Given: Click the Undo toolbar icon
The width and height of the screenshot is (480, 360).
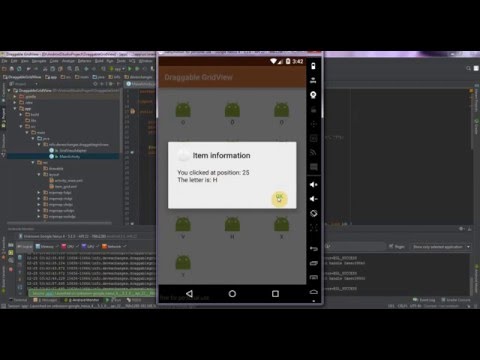Looking at the screenshot, I should click(29, 69).
